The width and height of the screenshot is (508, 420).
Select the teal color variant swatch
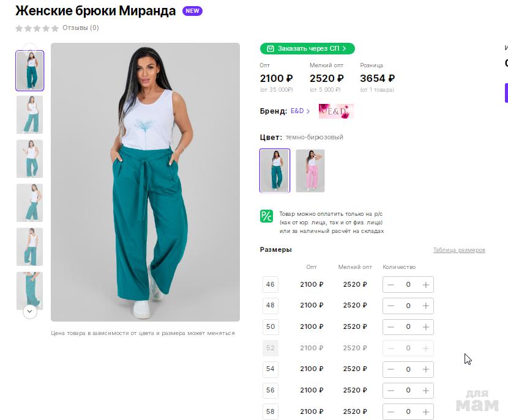pyautogui.click(x=275, y=171)
